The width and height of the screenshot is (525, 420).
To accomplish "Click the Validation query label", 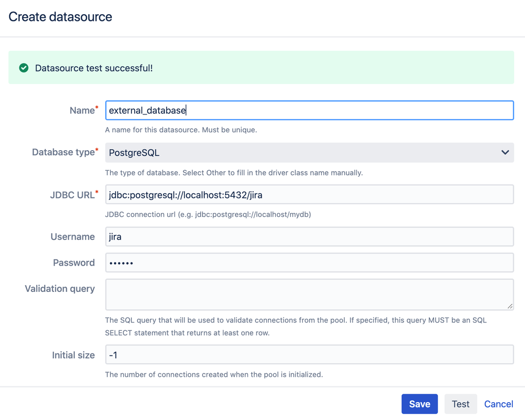I will (60, 289).
